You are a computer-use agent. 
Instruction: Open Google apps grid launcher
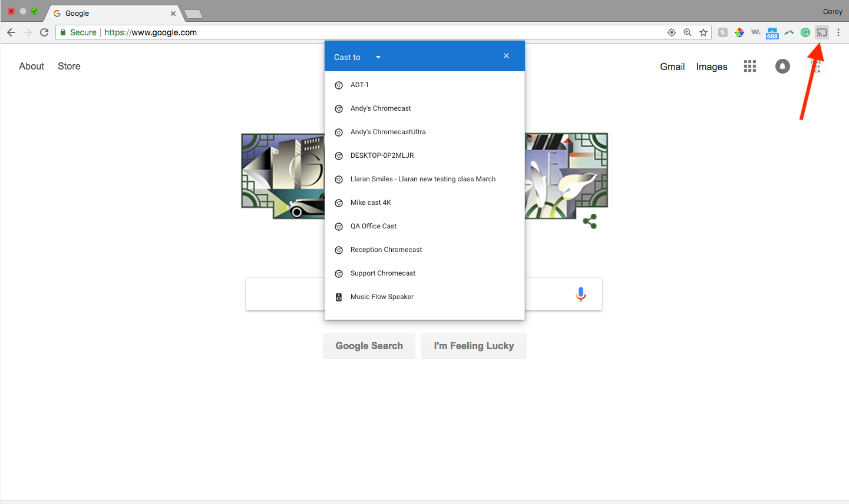(749, 66)
